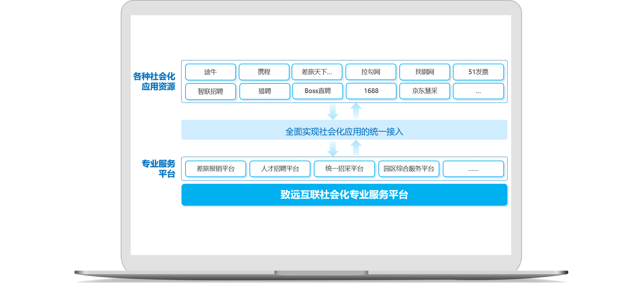Click the 找钢网 box
Screen dimensions: 644x284
pyautogui.click(x=424, y=72)
